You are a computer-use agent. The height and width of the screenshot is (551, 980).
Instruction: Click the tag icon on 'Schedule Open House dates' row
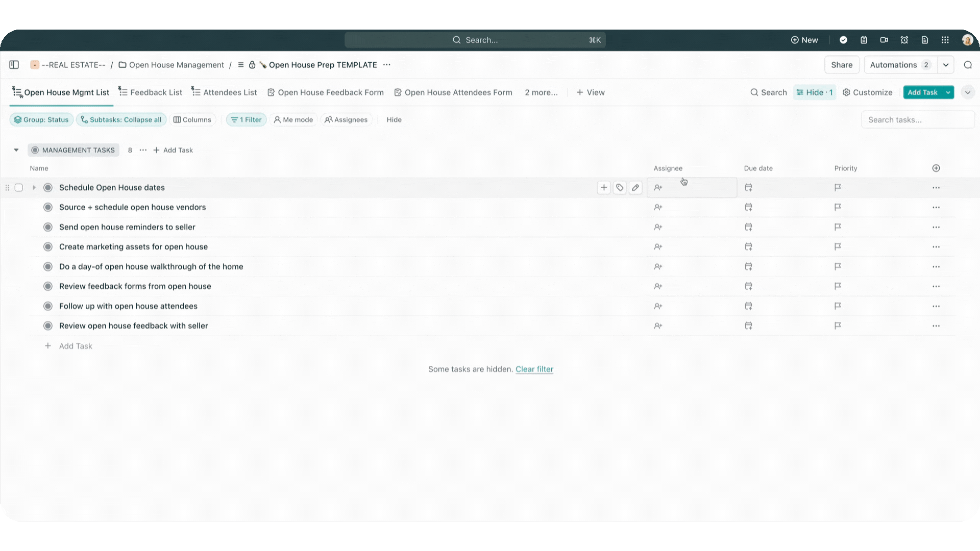[619, 188]
